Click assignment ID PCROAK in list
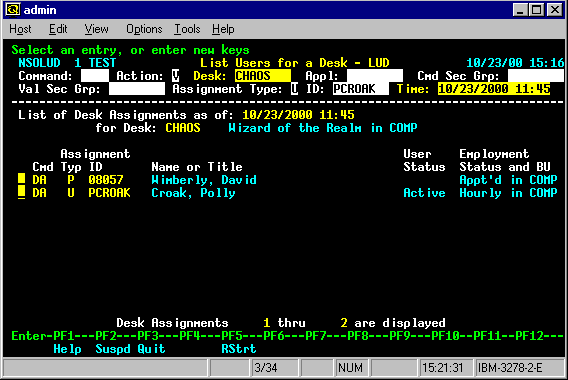568x380 pixels. [109, 193]
